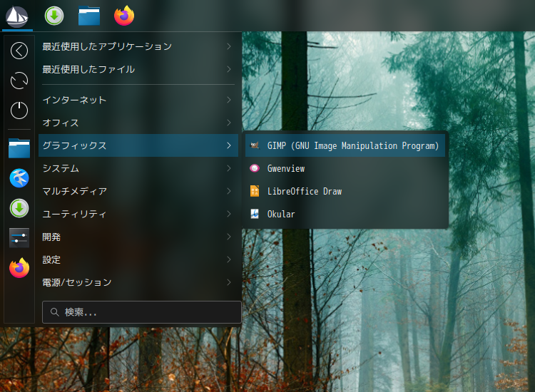
Task: Click the GIMP Wilber icon
Action: coord(255,145)
